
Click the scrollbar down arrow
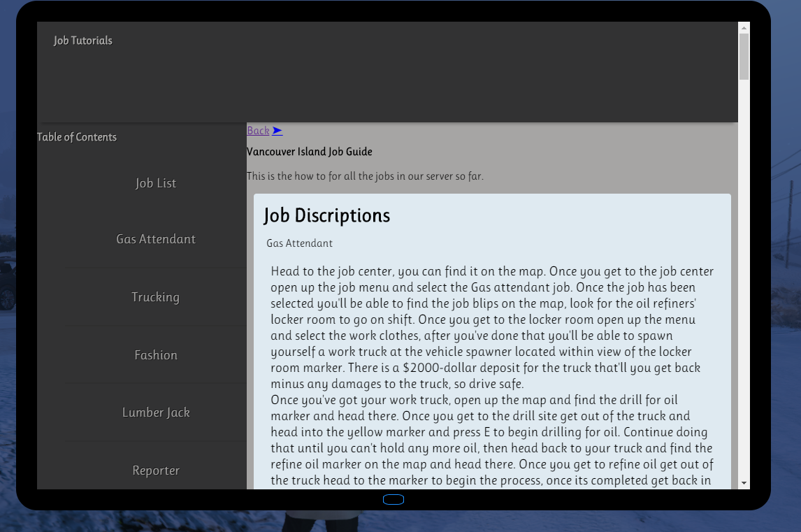pos(744,483)
